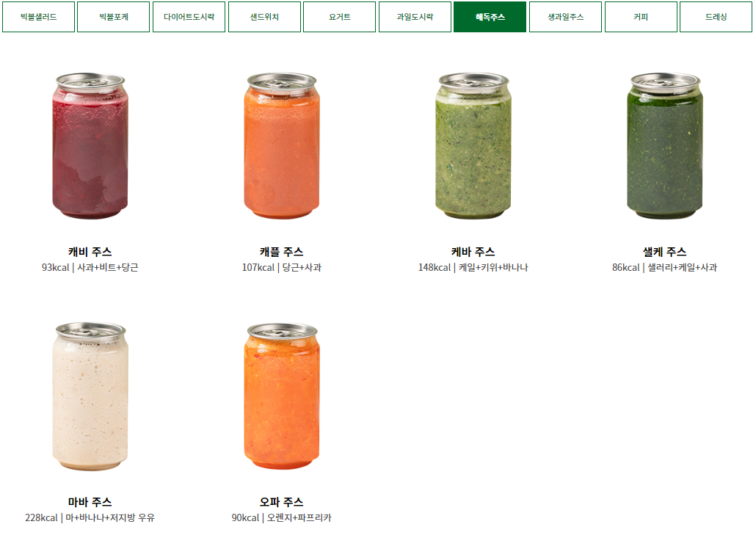
Task: Click the active 해독주스 tab
Action: coord(490,17)
